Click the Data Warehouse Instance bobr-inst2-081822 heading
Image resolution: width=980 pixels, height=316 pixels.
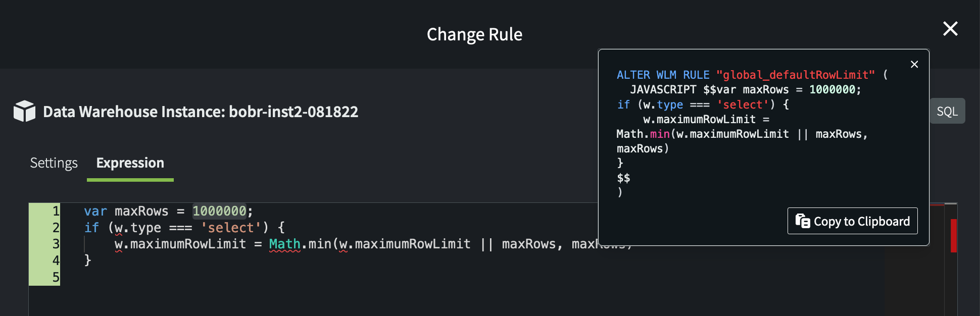click(201, 112)
